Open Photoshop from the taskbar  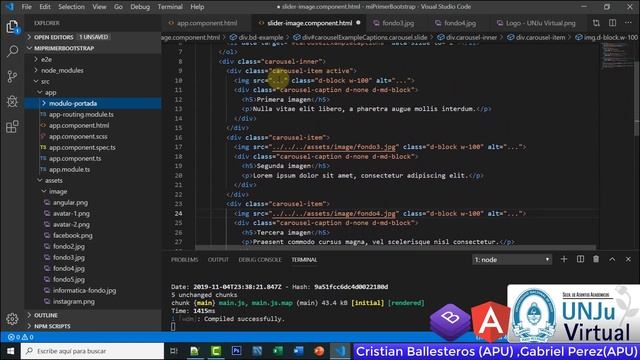(236, 351)
